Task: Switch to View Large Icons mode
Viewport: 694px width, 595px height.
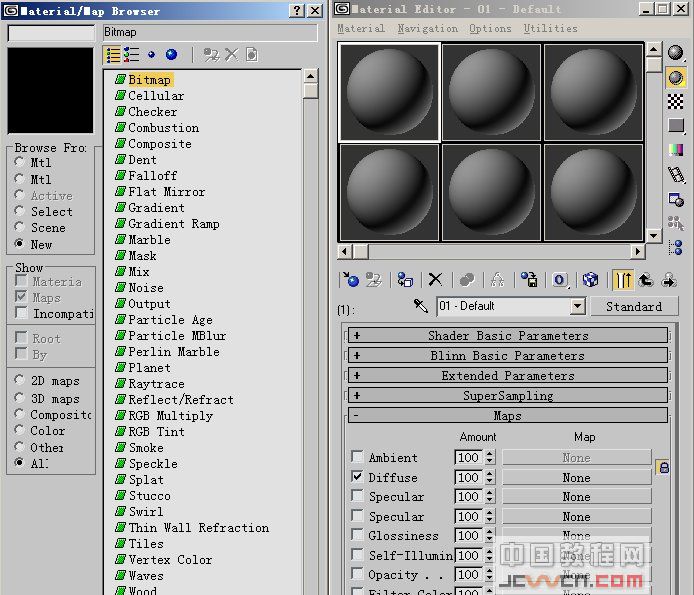Action: click(x=171, y=55)
